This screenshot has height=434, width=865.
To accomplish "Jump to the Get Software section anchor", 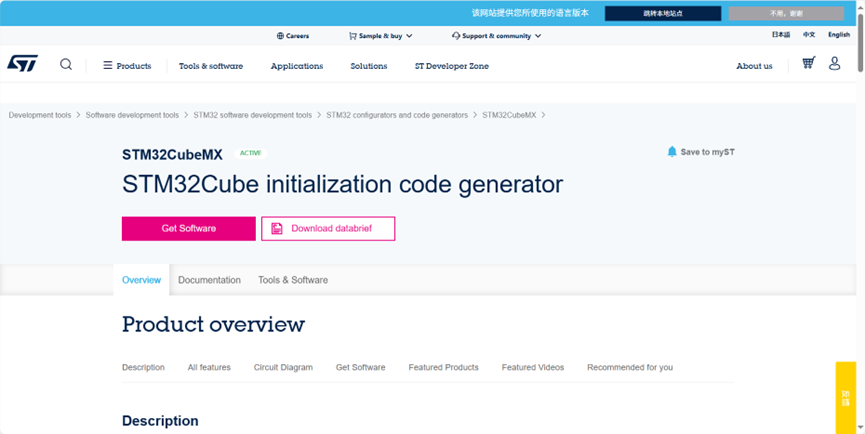I will click(x=361, y=367).
